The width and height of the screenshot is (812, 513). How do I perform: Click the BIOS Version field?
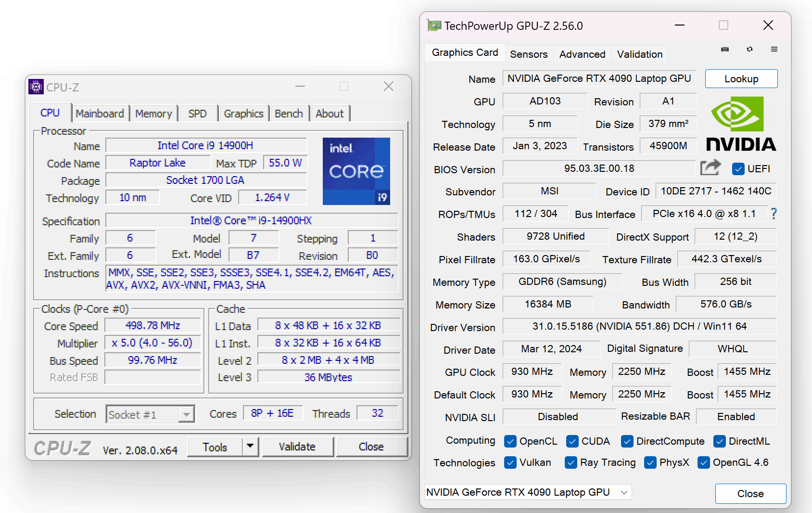pyautogui.click(x=598, y=168)
